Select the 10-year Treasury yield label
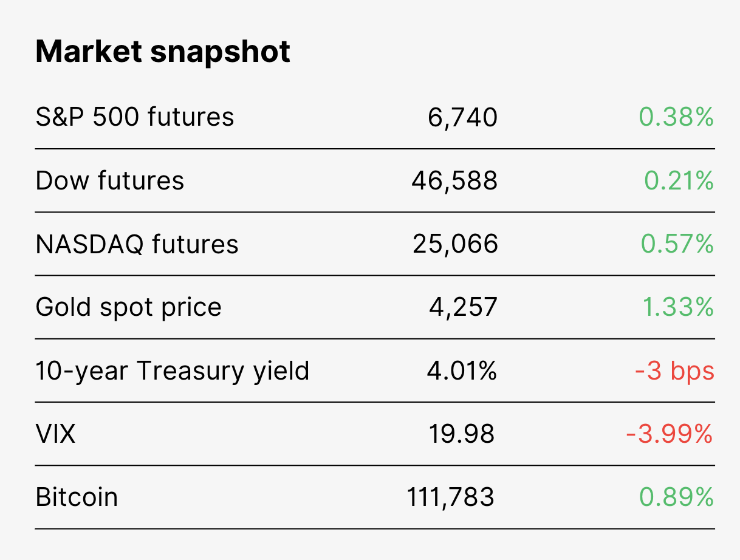The height and width of the screenshot is (560, 740). (173, 370)
